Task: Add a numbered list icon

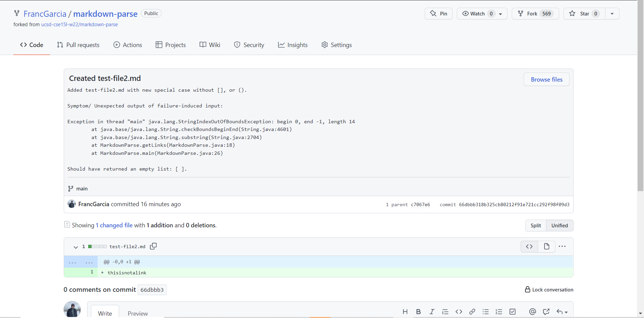Action: pos(499,312)
